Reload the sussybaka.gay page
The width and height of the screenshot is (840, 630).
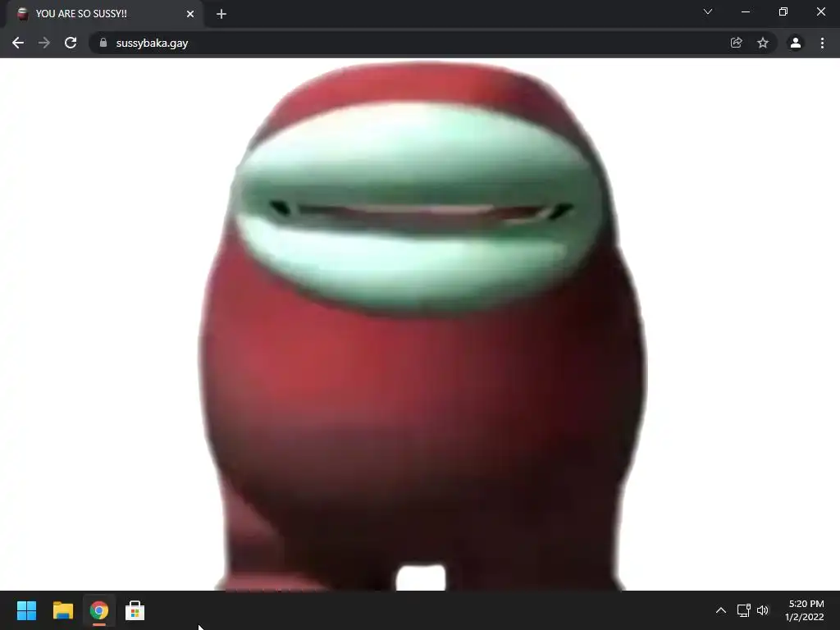pos(71,43)
